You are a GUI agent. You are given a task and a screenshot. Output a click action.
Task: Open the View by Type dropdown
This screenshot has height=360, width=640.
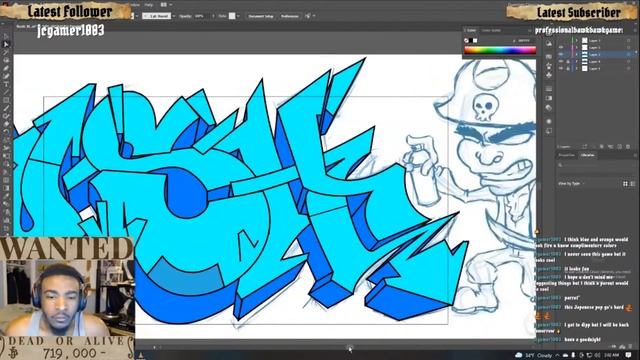point(571,184)
